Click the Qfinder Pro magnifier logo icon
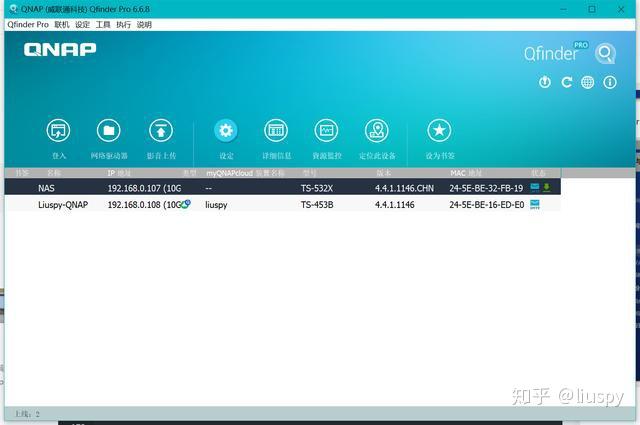Image resolution: width=640 pixels, height=425 pixels. point(605,53)
